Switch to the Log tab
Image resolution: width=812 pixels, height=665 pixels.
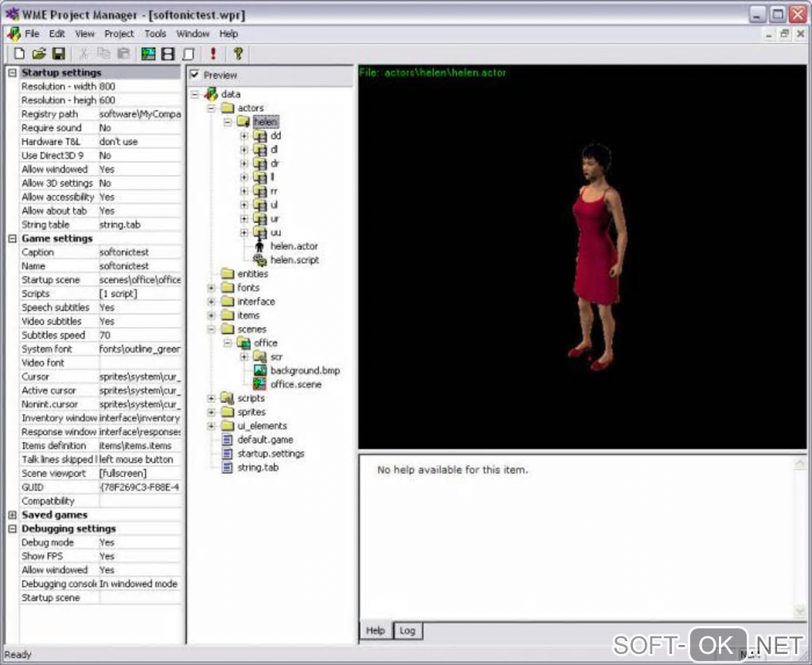pos(408,630)
